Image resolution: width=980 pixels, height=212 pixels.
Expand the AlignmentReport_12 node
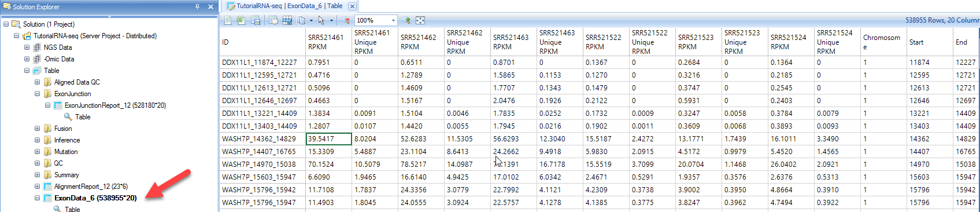click(37, 187)
